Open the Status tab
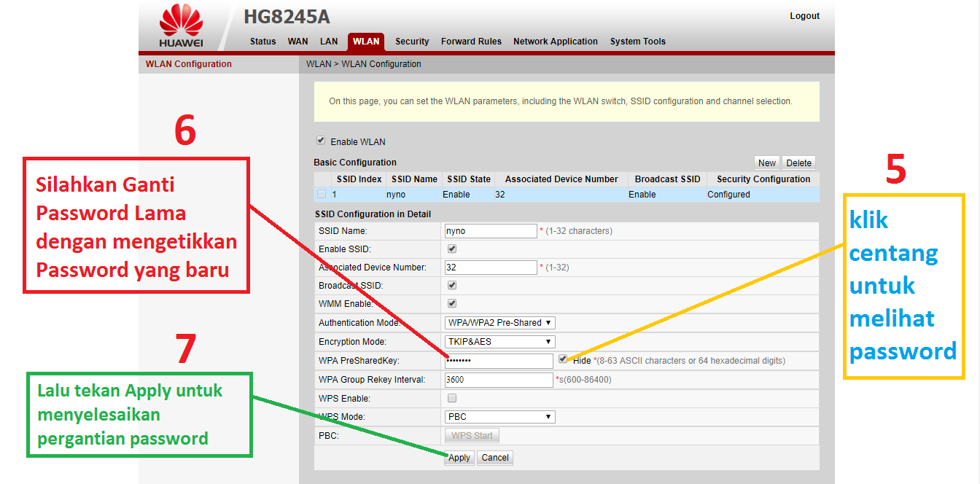 coord(262,42)
